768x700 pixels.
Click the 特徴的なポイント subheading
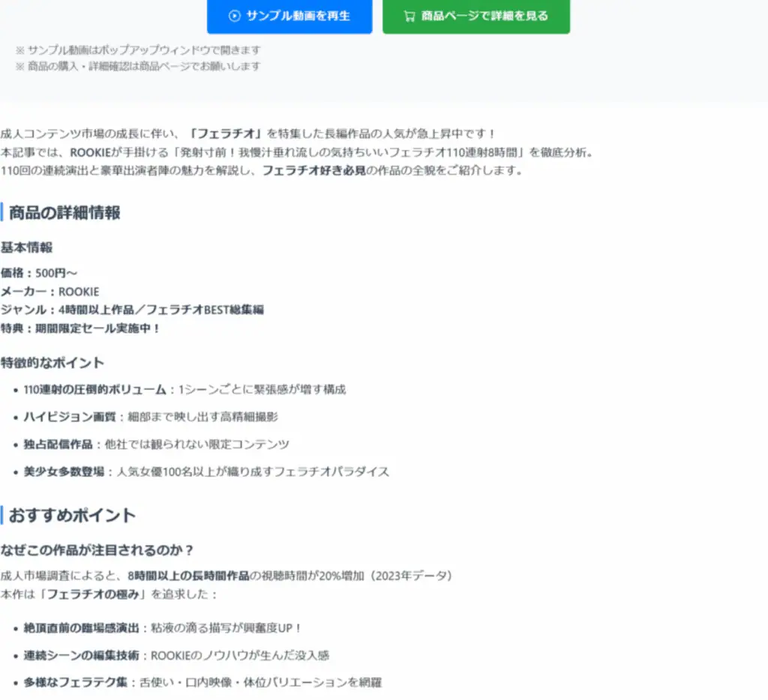click(52, 363)
